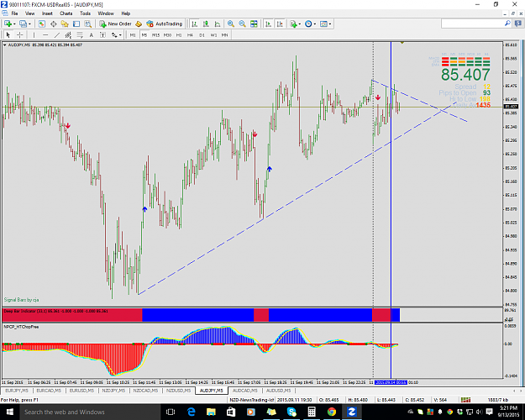The height and width of the screenshot is (420, 525).
Task: Select the trendline drawing tool
Action: [57, 34]
